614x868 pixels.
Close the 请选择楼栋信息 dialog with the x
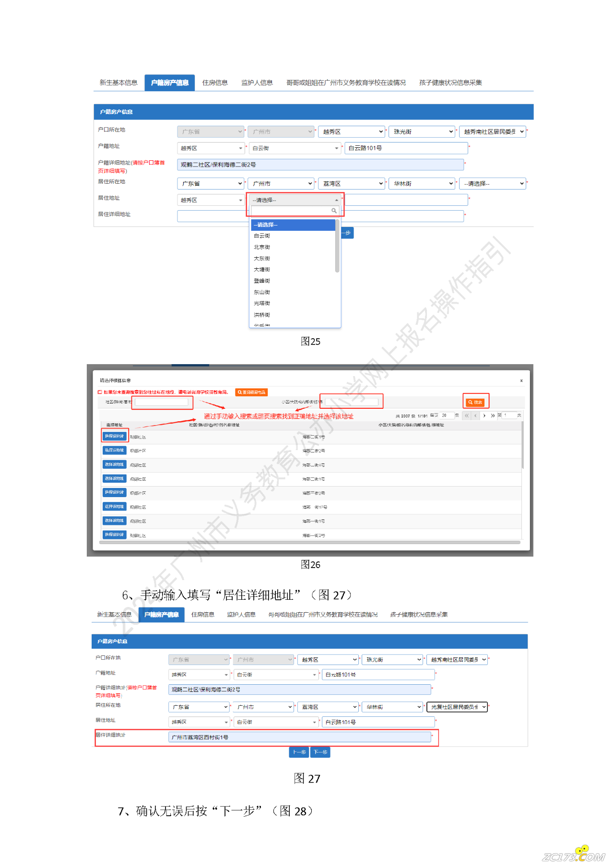pos(521,380)
